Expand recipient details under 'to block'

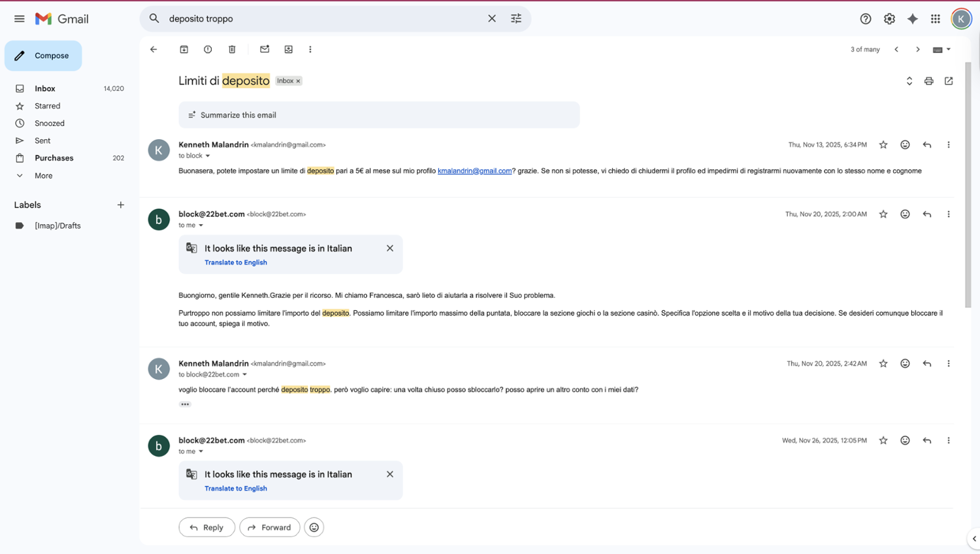click(208, 156)
